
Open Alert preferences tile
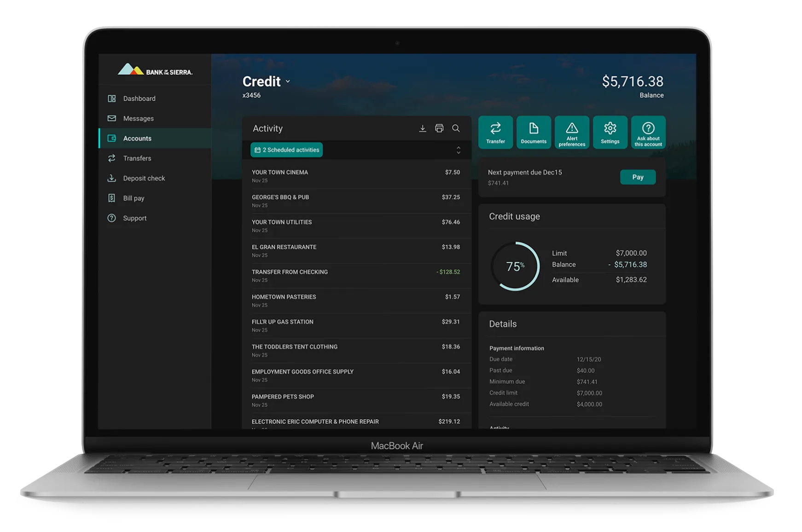[572, 133]
